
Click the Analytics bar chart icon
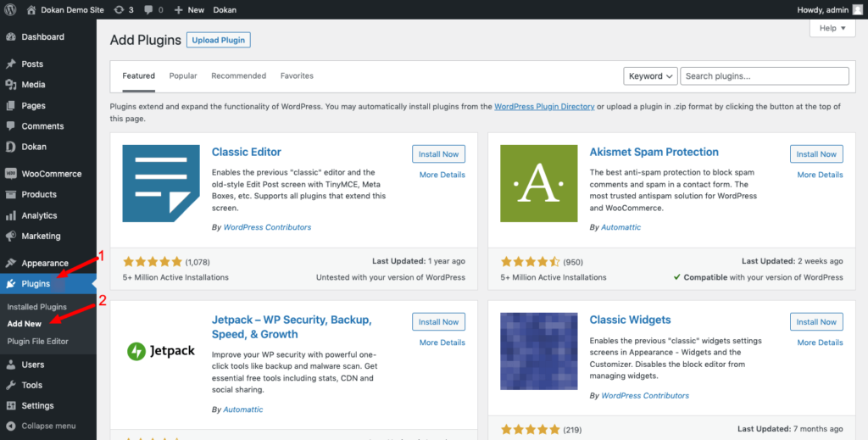click(x=10, y=215)
